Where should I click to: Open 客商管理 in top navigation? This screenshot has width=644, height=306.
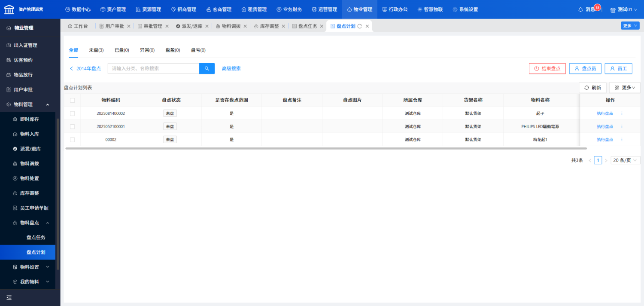click(219, 9)
